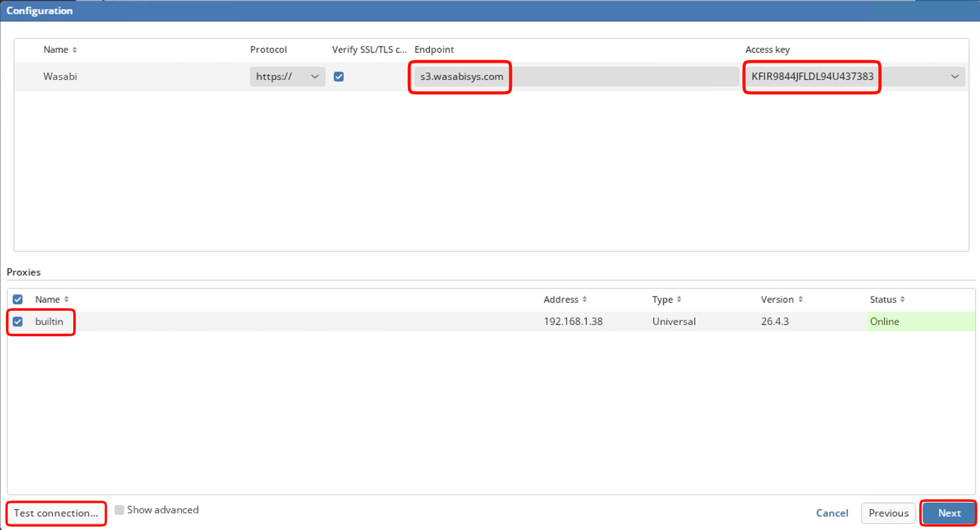
Task: Sort proxies by Type
Action: coord(667,300)
